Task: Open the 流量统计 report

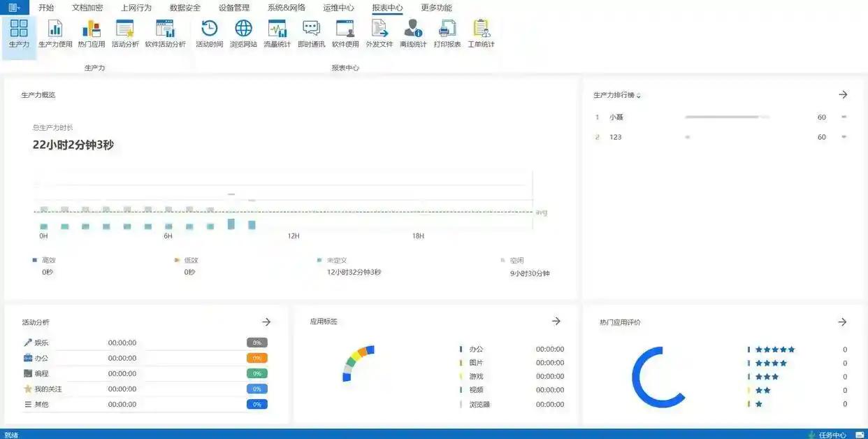Action: 277,34
